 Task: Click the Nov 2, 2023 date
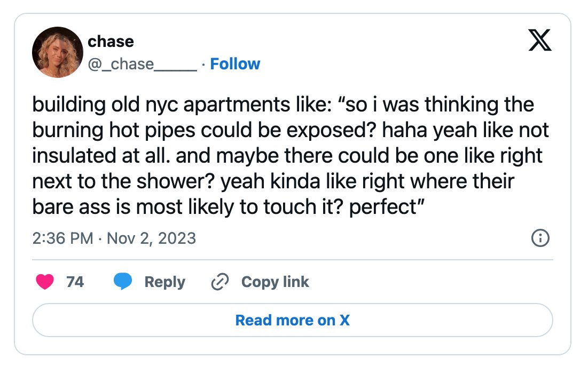click(x=152, y=238)
